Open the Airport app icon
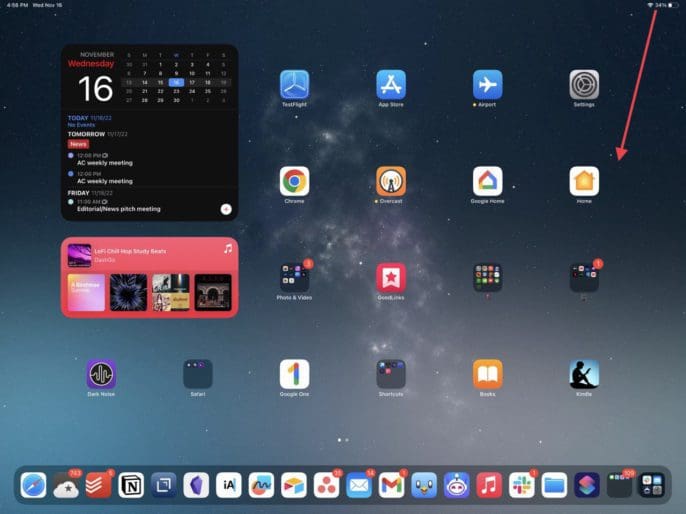 tap(487, 84)
